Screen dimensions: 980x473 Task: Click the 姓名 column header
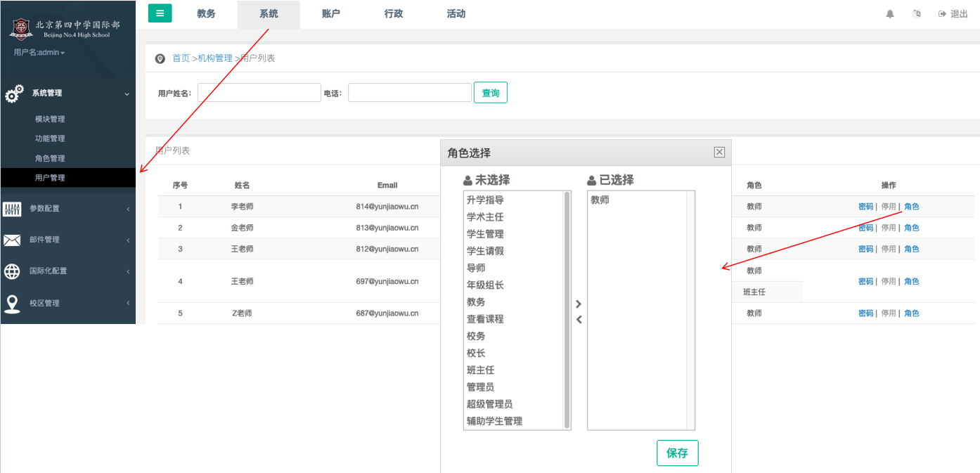pos(243,186)
